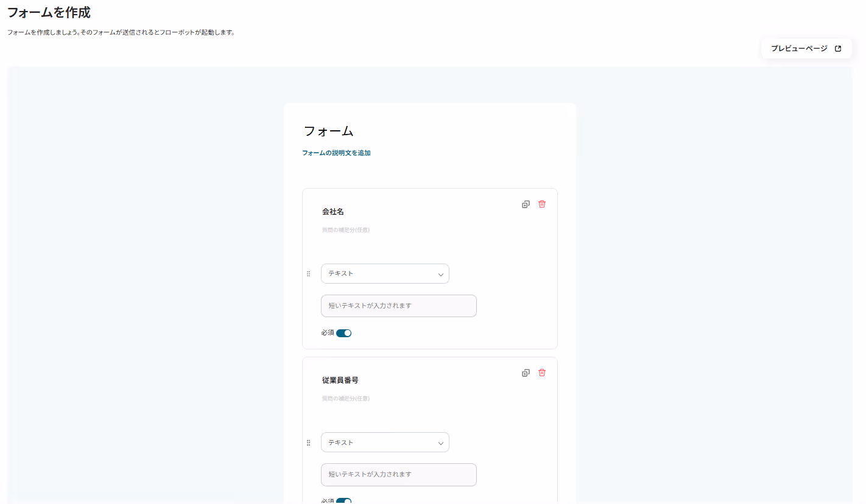The width and height of the screenshot is (866, 504).
Task: Delete the 従業員番号 question with trash icon
Action: point(542,373)
